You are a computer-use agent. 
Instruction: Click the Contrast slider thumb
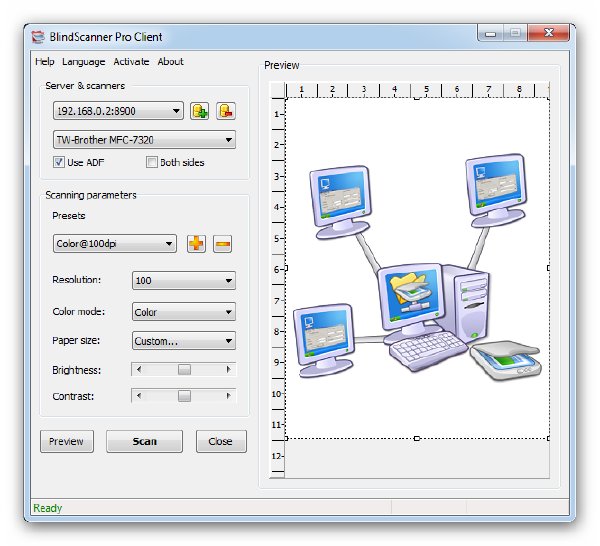[x=184, y=396]
